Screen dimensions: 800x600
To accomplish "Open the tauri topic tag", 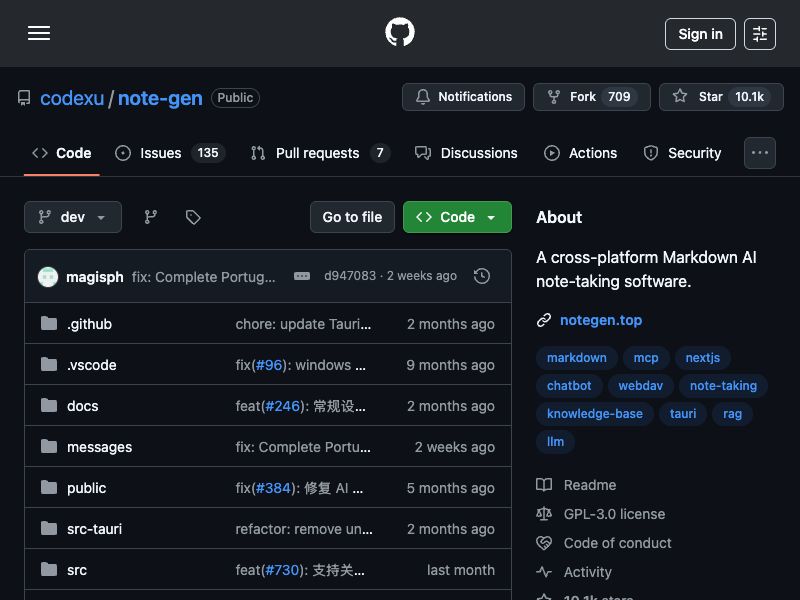I will click(682, 414).
